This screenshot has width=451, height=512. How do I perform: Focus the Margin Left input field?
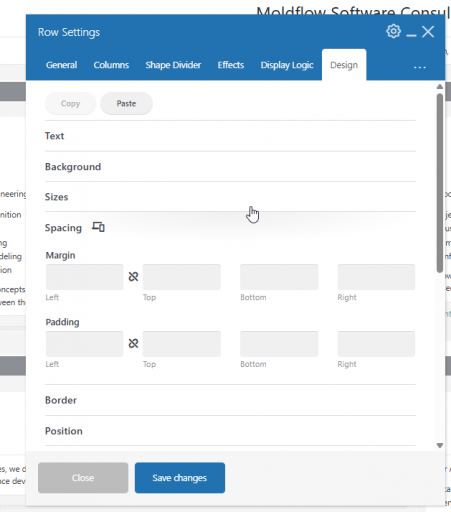click(85, 277)
